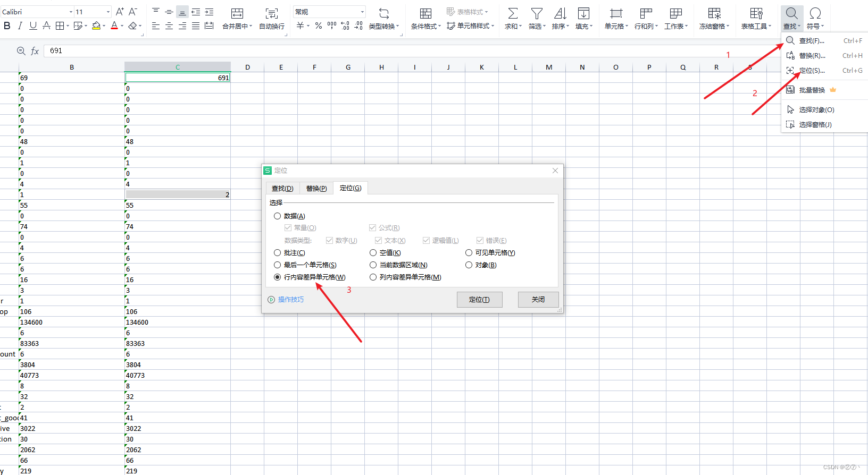Switch to the 替换(P) tab

tap(316, 188)
